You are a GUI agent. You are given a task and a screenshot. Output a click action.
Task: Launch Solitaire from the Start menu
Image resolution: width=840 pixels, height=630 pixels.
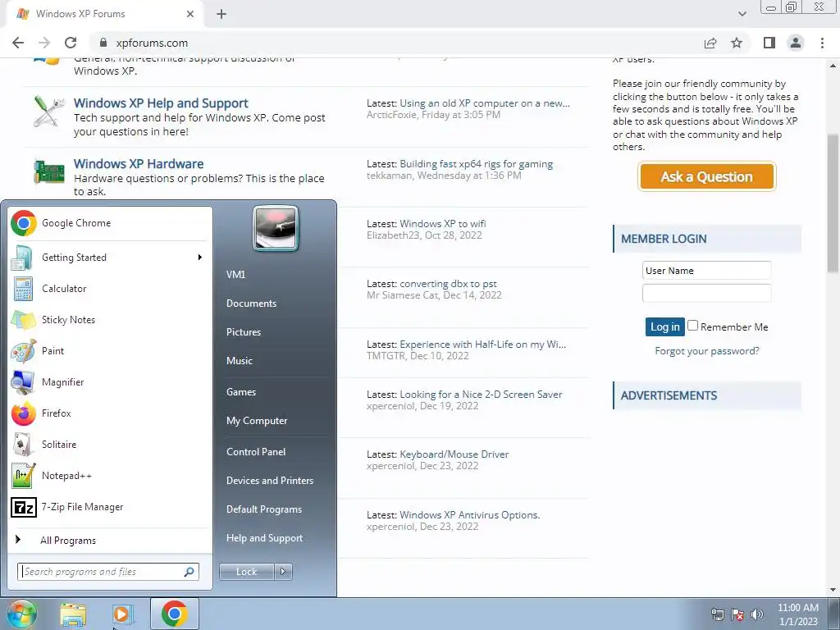tap(111, 444)
